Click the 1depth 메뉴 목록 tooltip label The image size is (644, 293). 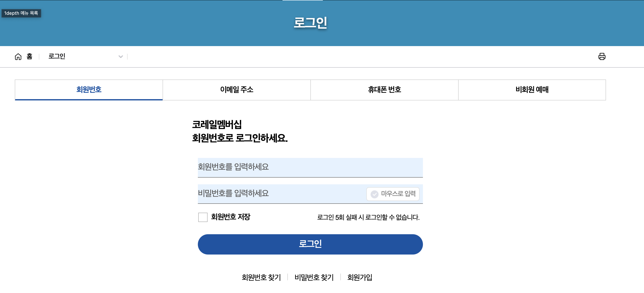pyautogui.click(x=21, y=13)
